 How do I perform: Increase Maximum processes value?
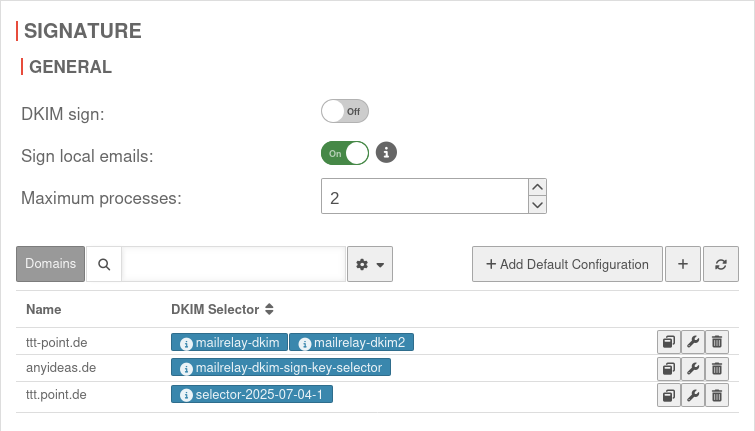(x=537, y=187)
